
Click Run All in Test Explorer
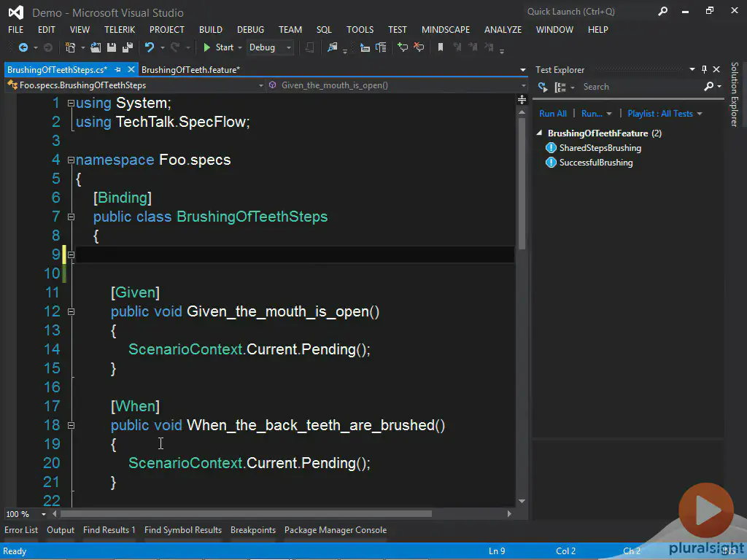click(552, 114)
